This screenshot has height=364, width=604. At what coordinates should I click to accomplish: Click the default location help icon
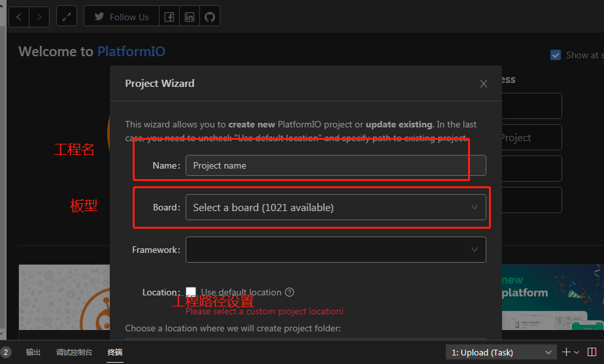[x=290, y=292]
